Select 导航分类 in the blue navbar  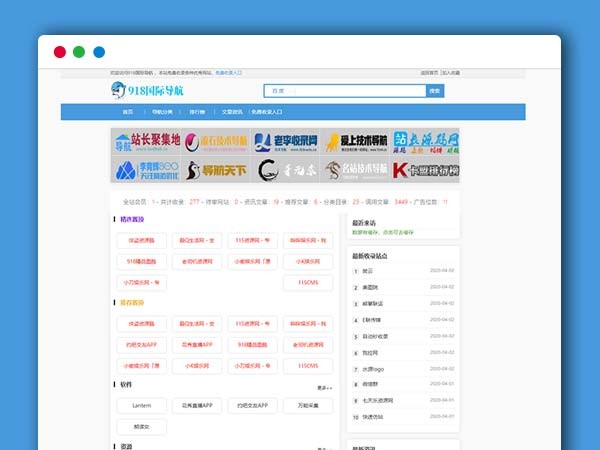[x=162, y=112]
